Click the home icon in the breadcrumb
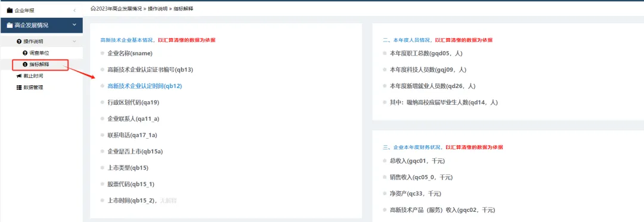This screenshot has width=644, height=222. click(x=93, y=8)
